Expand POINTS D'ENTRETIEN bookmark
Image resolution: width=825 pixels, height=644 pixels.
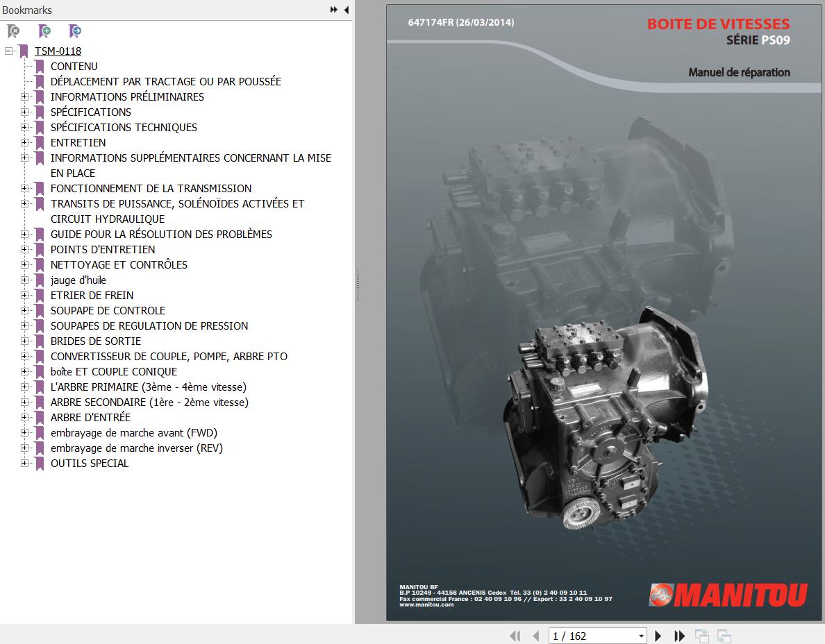click(x=24, y=249)
